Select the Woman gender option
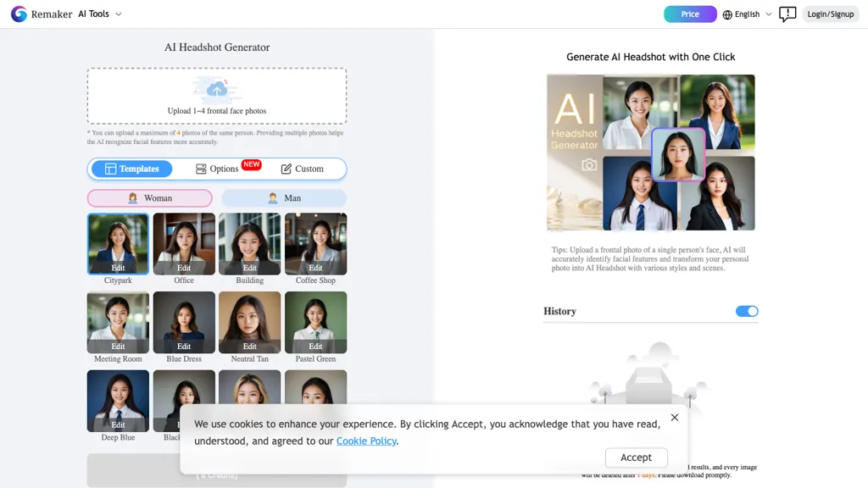Viewport: 868px width, 488px height. click(150, 198)
